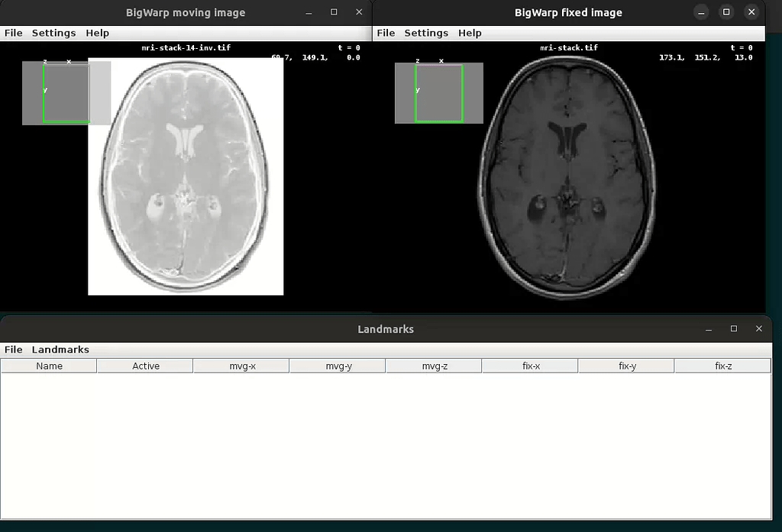Open File menu in BigWarp moving image window

pos(14,33)
